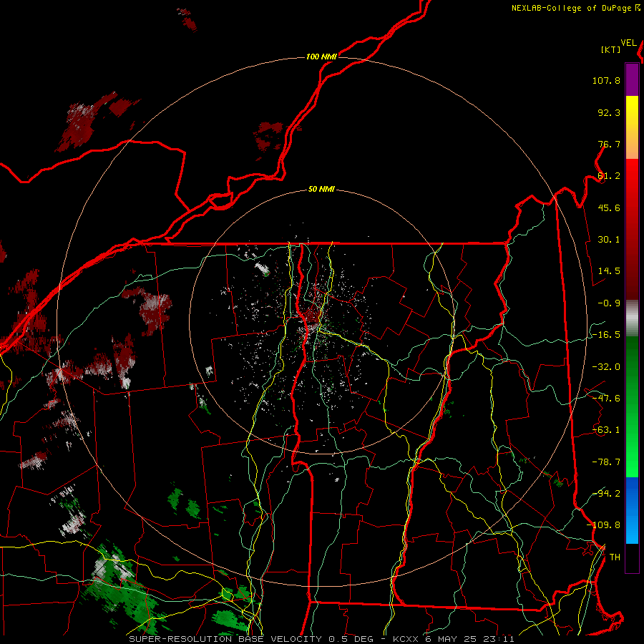Pick the blue segment of the color bar
The height and width of the screenshot is (644, 644).
632,510
